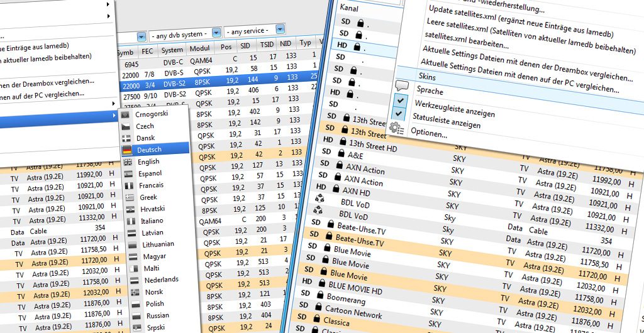Click the Nederlands flag icon
This screenshot has width=644, height=333.
(135, 281)
